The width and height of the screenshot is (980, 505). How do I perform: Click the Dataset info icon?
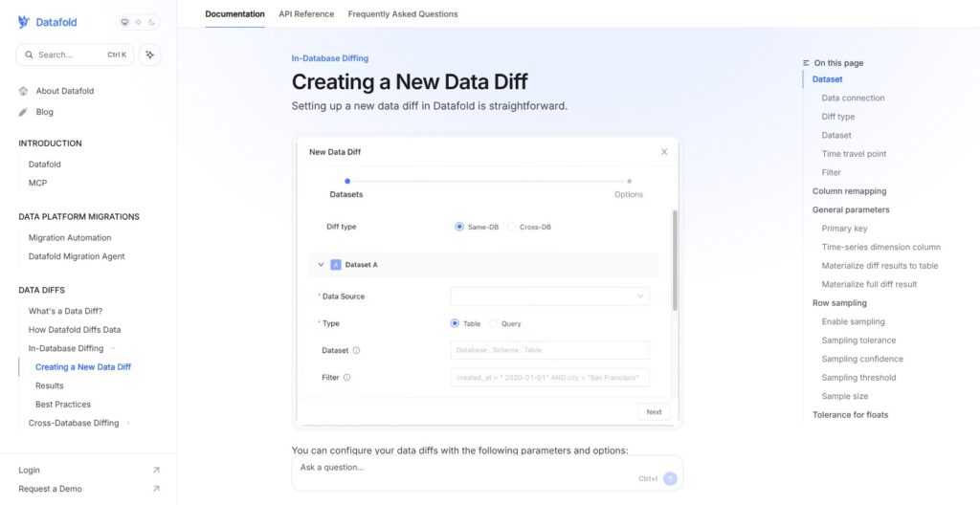click(x=356, y=351)
